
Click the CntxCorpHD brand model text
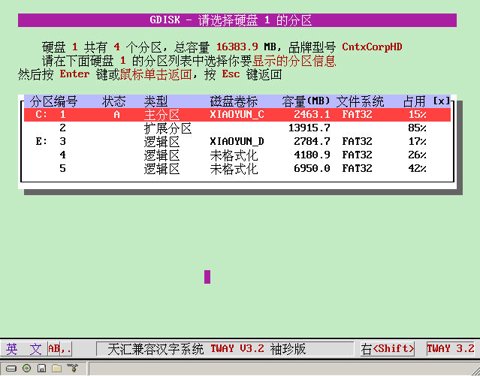[x=372, y=47]
